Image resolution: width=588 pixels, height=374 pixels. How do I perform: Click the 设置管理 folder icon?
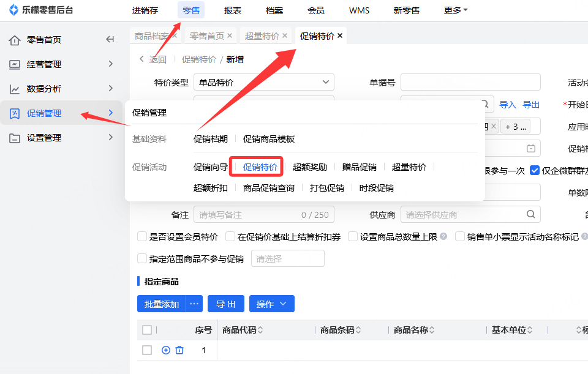(15, 138)
